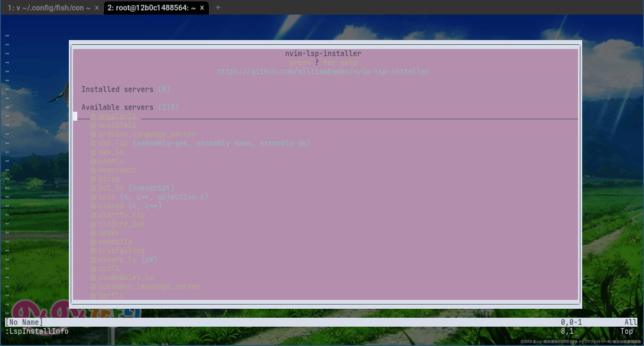Click the cssls server icon

pyautogui.click(x=93, y=269)
